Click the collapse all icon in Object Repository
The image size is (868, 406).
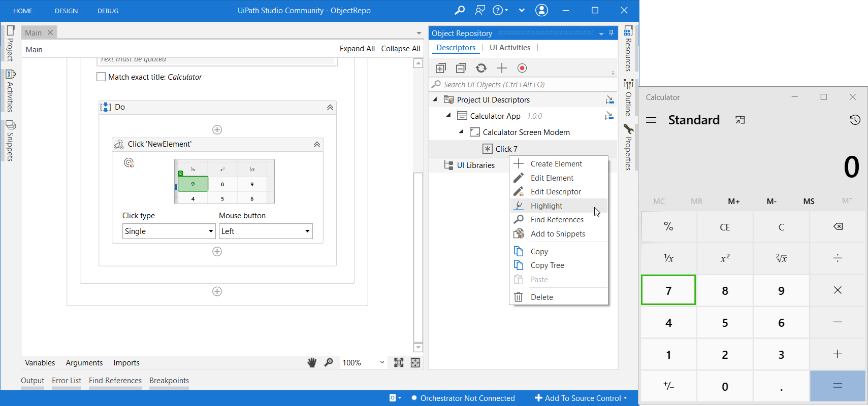pyautogui.click(x=461, y=68)
